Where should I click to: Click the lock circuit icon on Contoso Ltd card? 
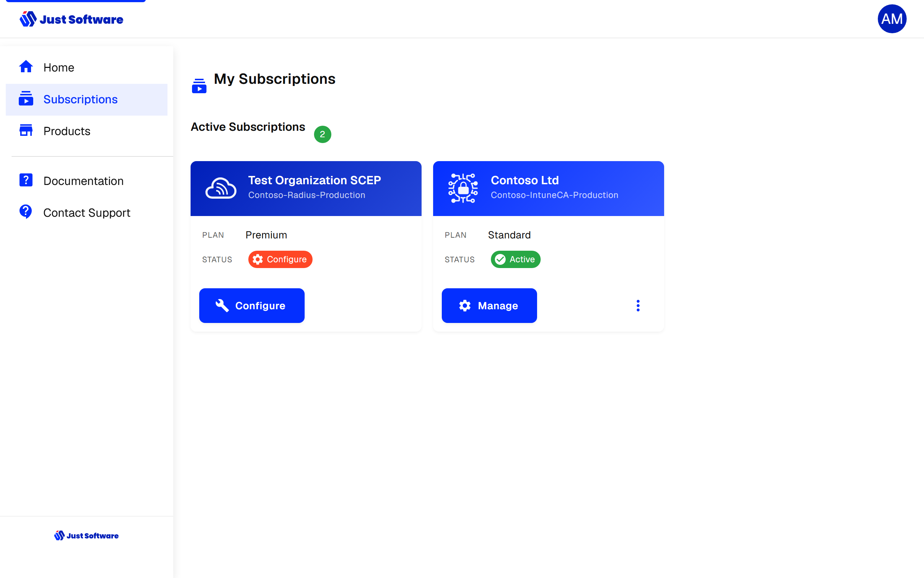(x=463, y=188)
